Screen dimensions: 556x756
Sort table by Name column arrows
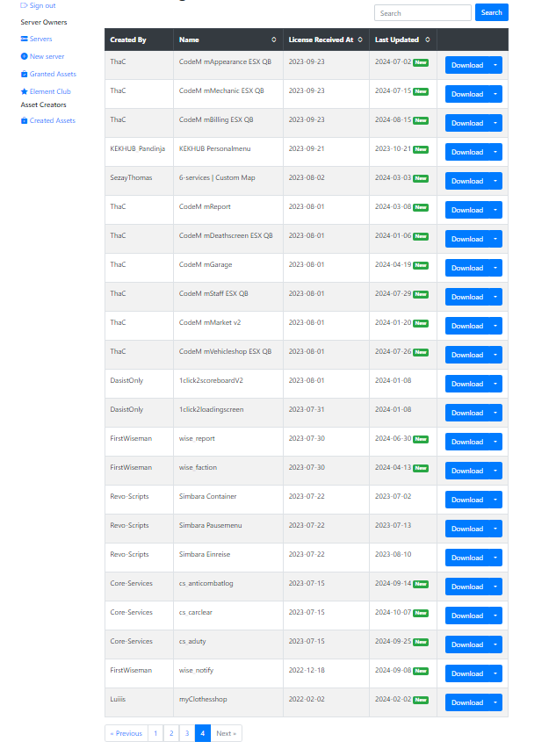point(274,40)
